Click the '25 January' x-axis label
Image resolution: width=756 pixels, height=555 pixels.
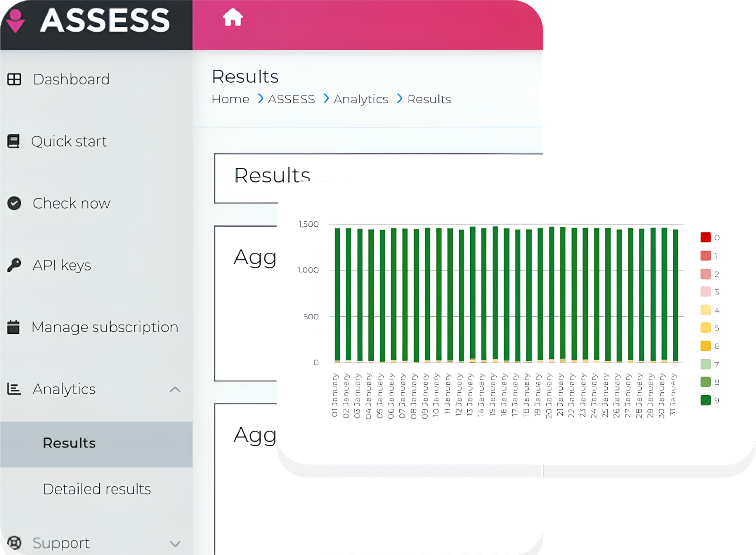tap(605, 395)
